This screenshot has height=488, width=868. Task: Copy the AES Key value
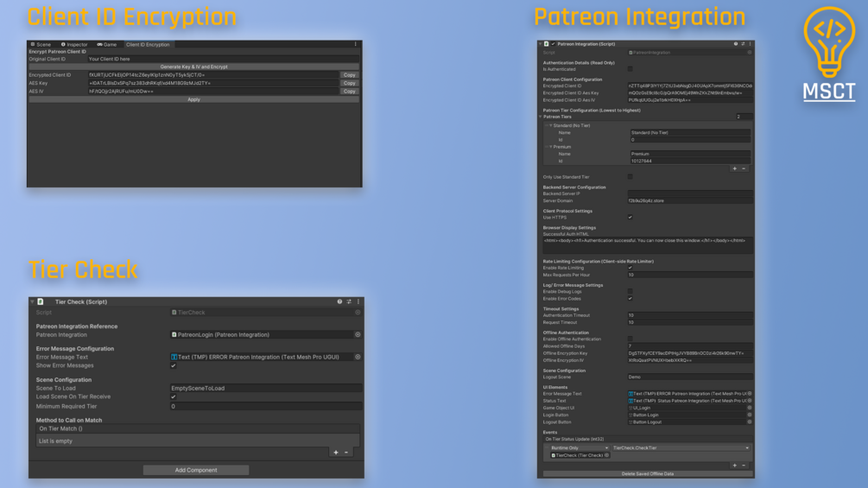click(349, 83)
